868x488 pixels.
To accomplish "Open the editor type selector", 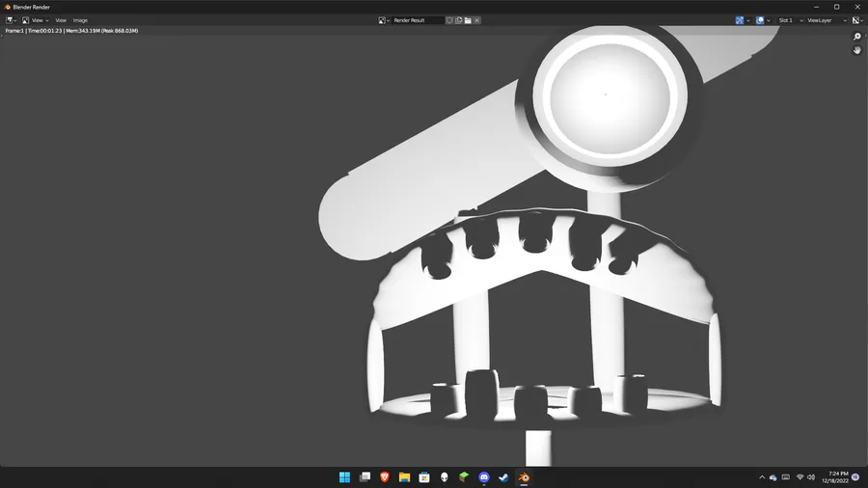I will point(11,20).
